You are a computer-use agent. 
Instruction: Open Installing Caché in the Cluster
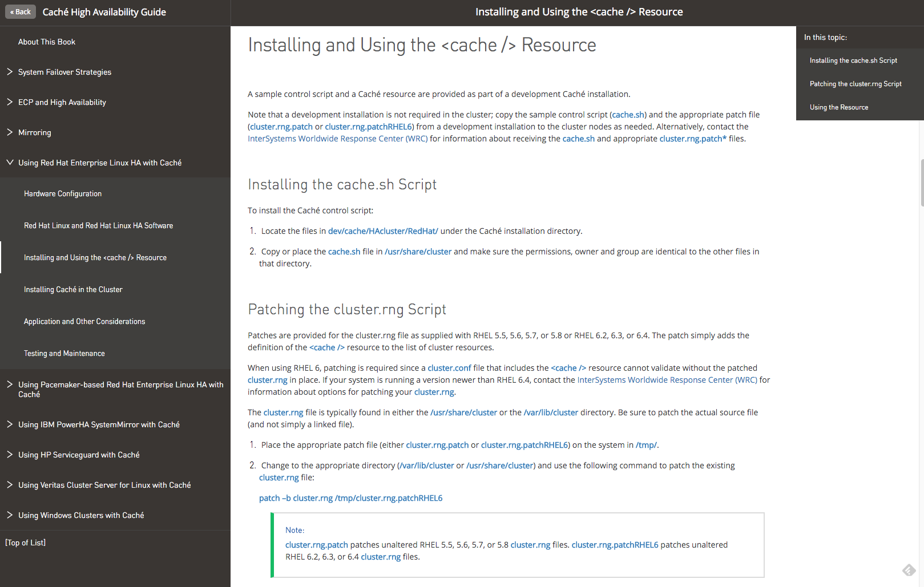73,290
